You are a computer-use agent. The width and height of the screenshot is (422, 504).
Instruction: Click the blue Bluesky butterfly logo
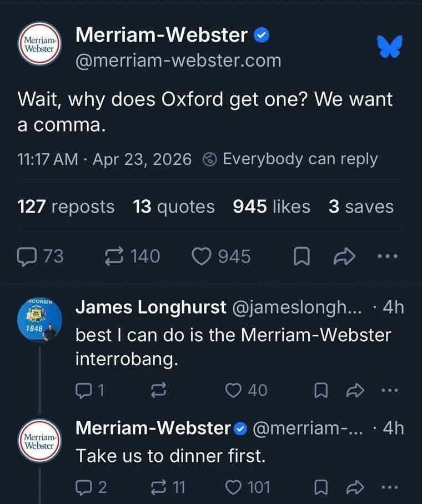click(390, 47)
